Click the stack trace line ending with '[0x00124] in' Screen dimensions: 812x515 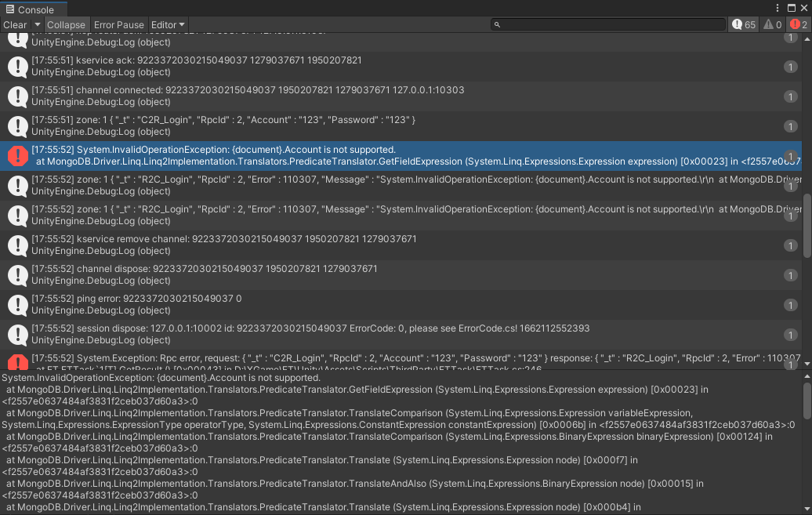point(390,437)
